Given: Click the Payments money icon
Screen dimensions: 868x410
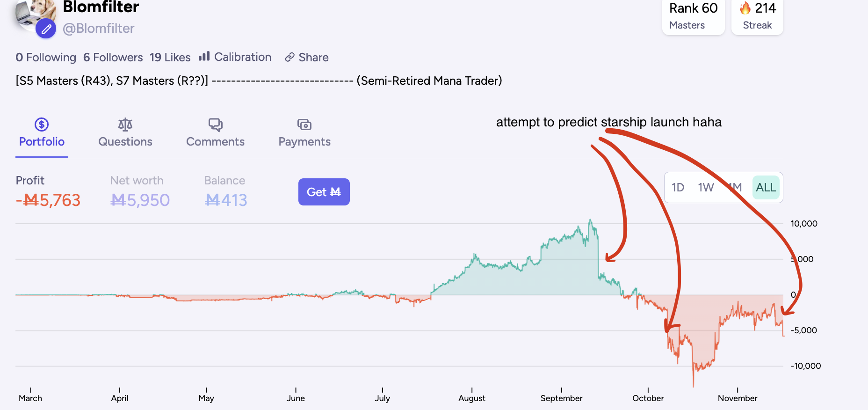Looking at the screenshot, I should [x=304, y=124].
